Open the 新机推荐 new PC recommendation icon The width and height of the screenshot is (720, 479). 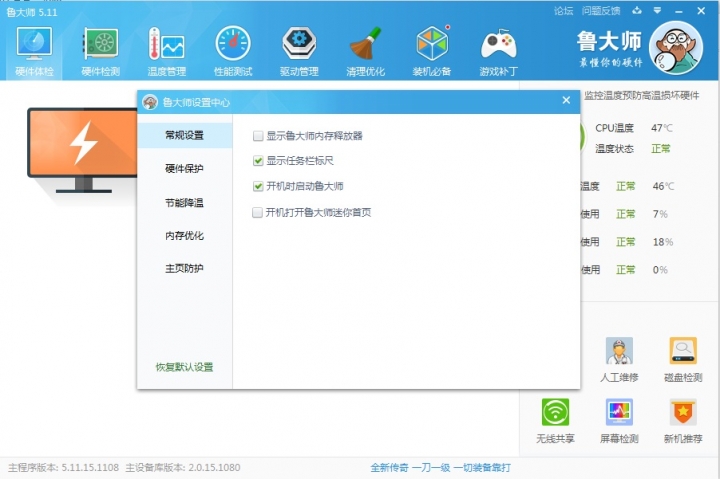point(683,412)
